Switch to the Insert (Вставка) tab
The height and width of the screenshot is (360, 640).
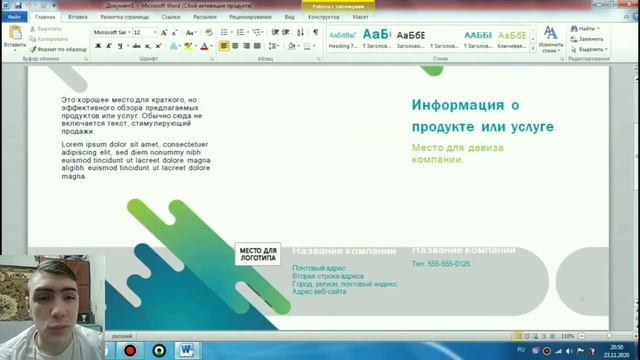coord(78,17)
